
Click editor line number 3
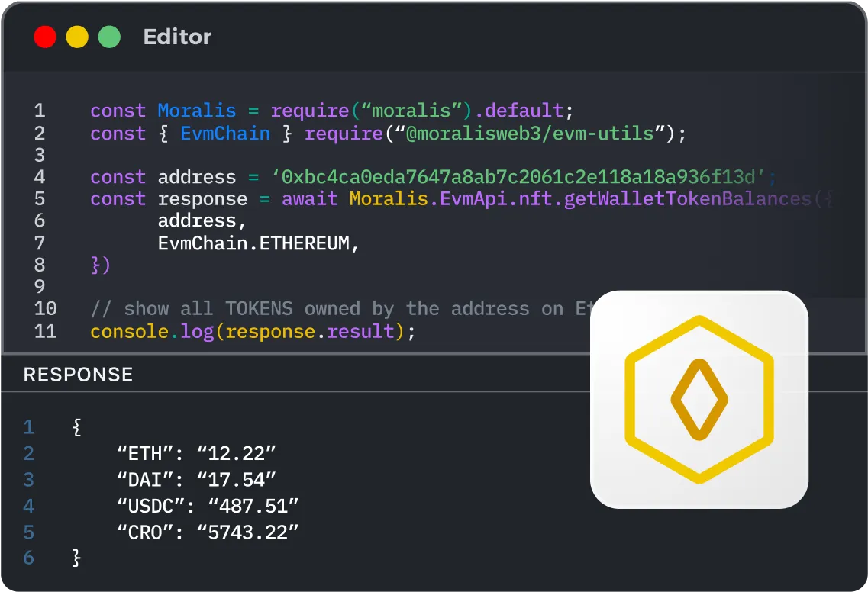(39, 155)
